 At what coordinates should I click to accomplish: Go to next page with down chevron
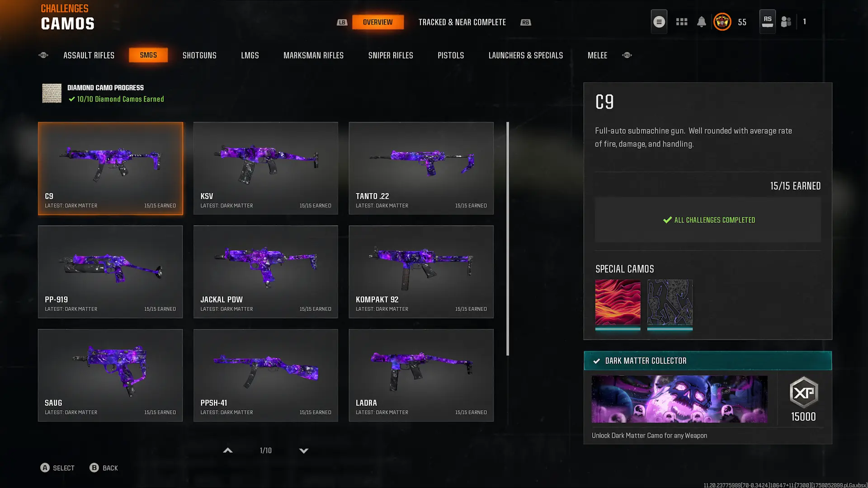[x=304, y=450]
